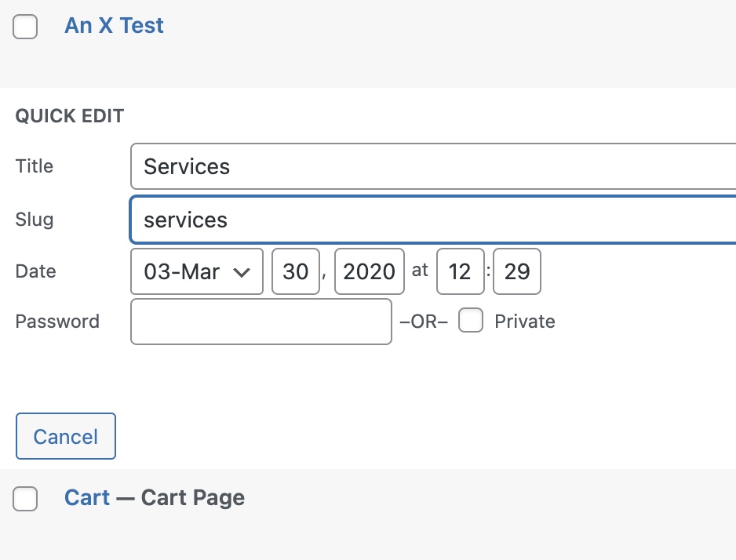This screenshot has height=560, width=736.
Task: Click the Title label text
Action: point(35,166)
